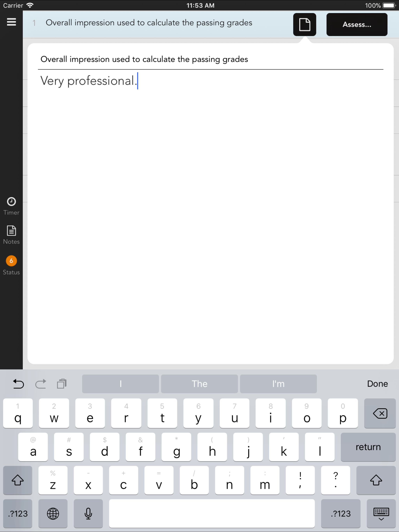Tap the 'Overall impression' header row title
The width and height of the screenshot is (399, 532).
(149, 23)
